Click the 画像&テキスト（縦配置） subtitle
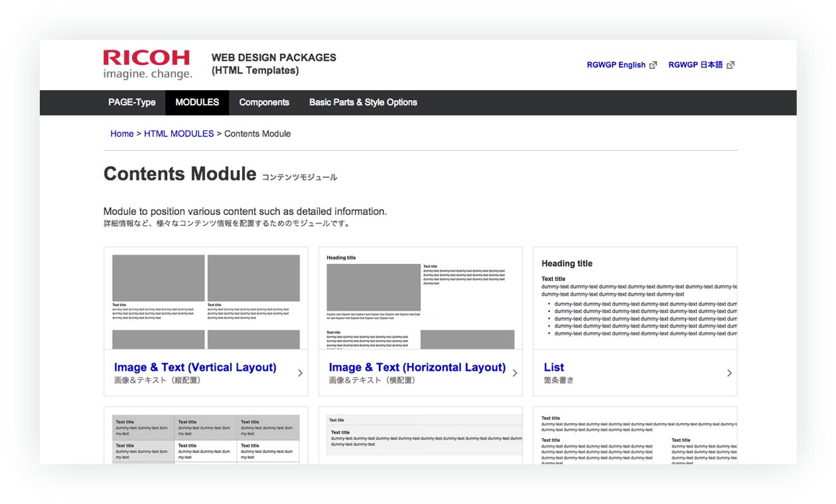The image size is (836, 504). click(x=157, y=381)
